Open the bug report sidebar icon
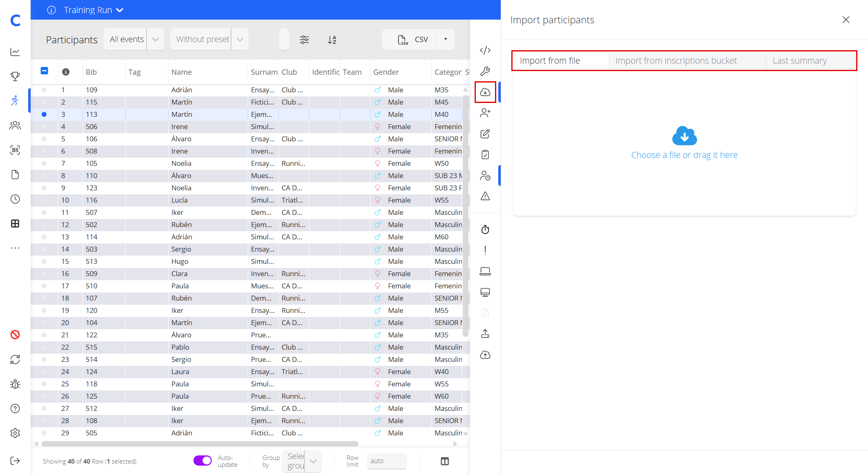868x475 pixels. tap(15, 384)
